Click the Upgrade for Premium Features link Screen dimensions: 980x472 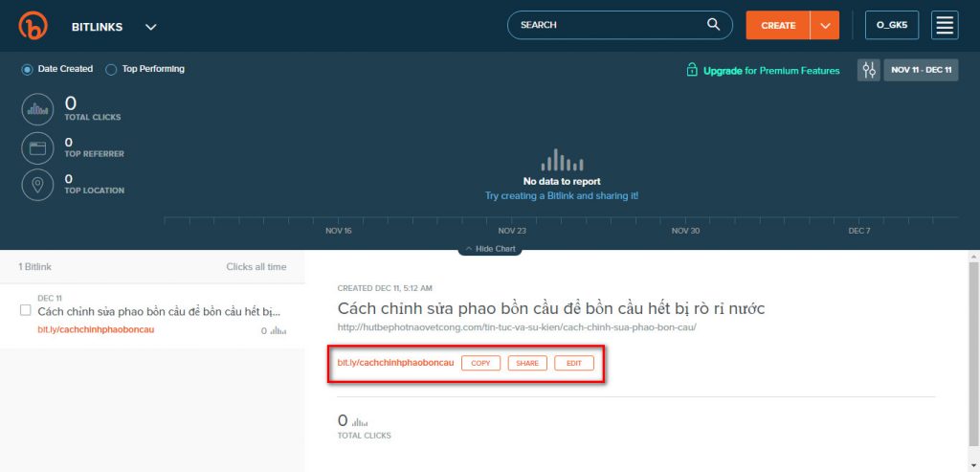[771, 71]
